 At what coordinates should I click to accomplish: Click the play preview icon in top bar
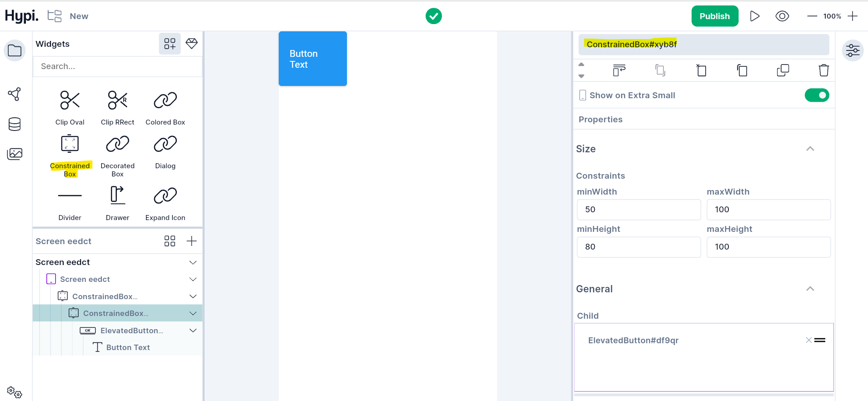point(754,16)
